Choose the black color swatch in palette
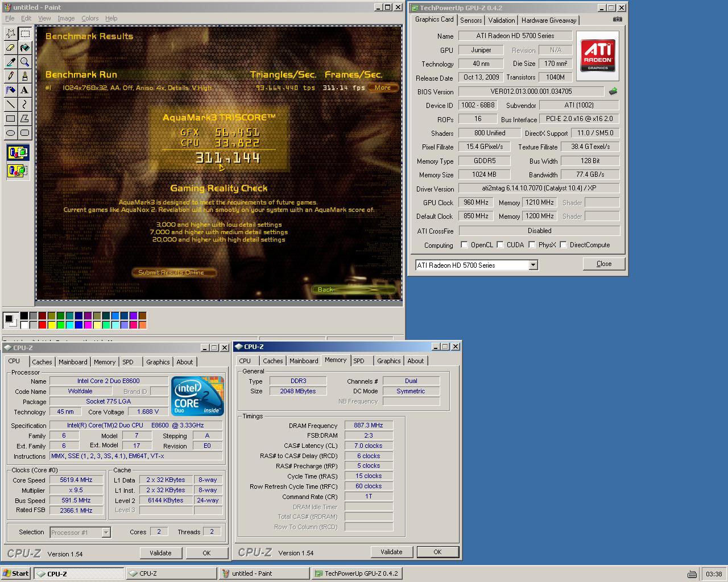728x582 pixels. tap(24, 316)
